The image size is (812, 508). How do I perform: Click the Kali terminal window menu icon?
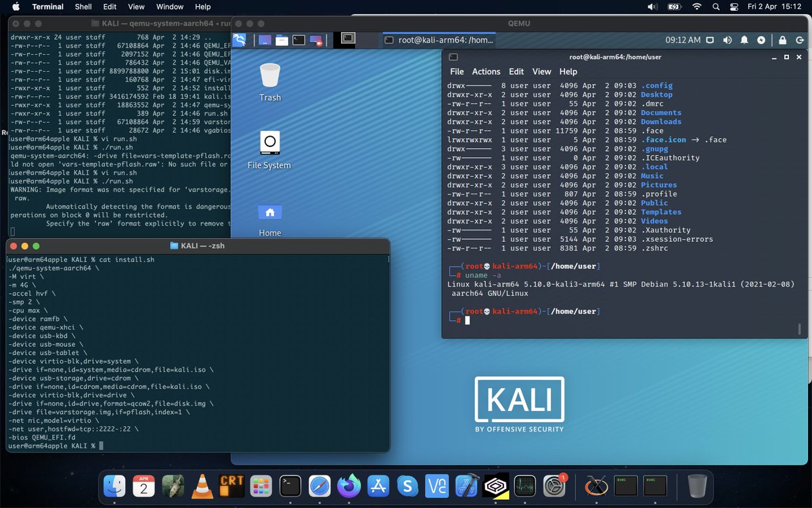pyautogui.click(x=453, y=57)
